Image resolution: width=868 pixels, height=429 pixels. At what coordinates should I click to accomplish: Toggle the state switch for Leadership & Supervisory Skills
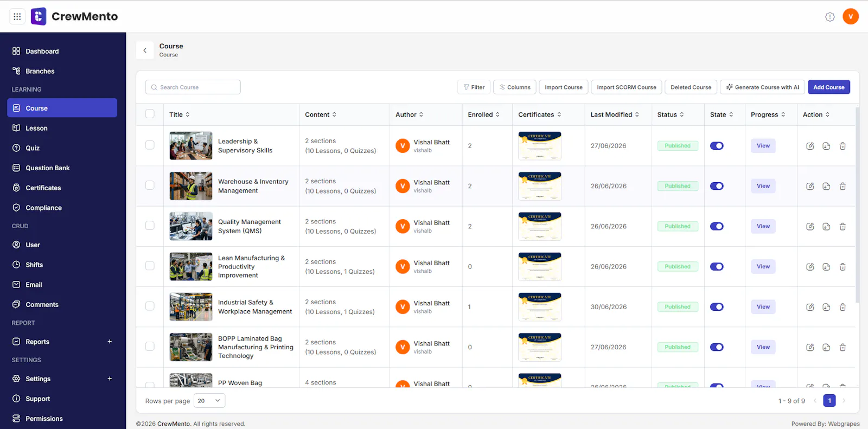[717, 146]
